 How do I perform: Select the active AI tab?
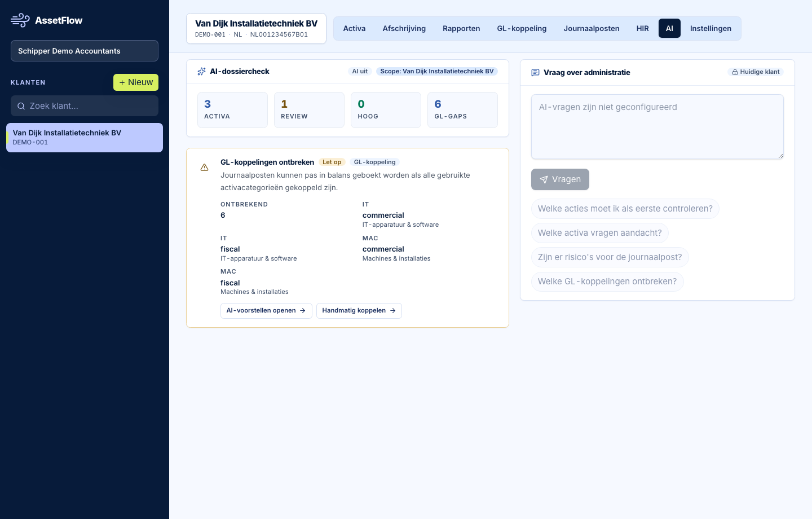tap(669, 29)
